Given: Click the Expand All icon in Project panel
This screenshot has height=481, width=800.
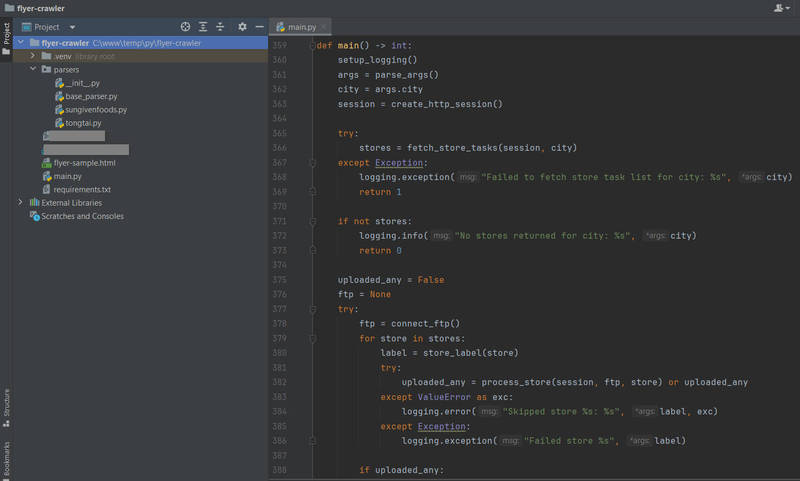Looking at the screenshot, I should pyautogui.click(x=203, y=27).
